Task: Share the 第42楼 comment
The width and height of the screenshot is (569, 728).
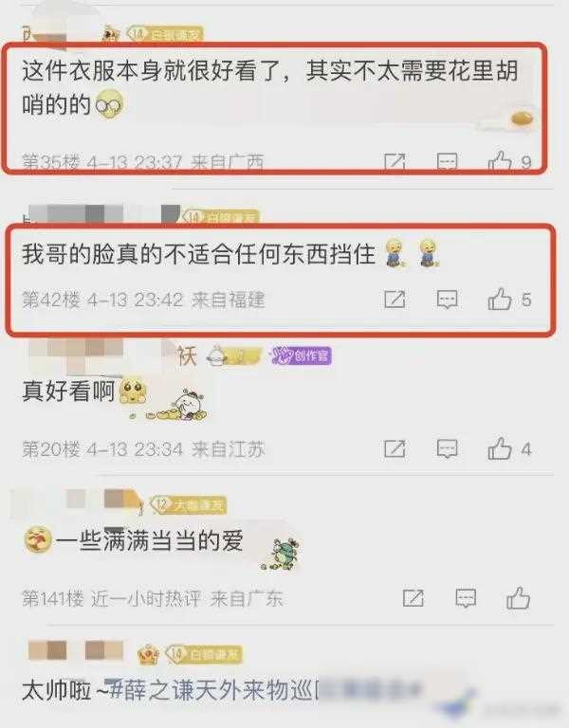Action: pos(395,300)
